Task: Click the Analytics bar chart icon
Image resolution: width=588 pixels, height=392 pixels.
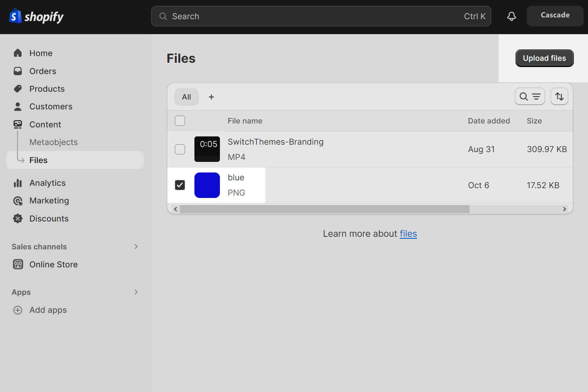Action: click(18, 183)
